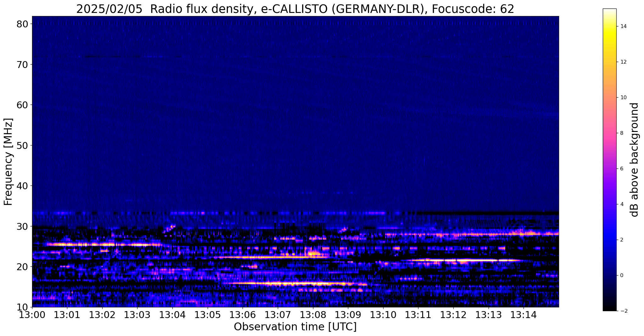This screenshot has width=644, height=336.
Task: Click the colorbar tick label 0
Action: (x=622, y=276)
